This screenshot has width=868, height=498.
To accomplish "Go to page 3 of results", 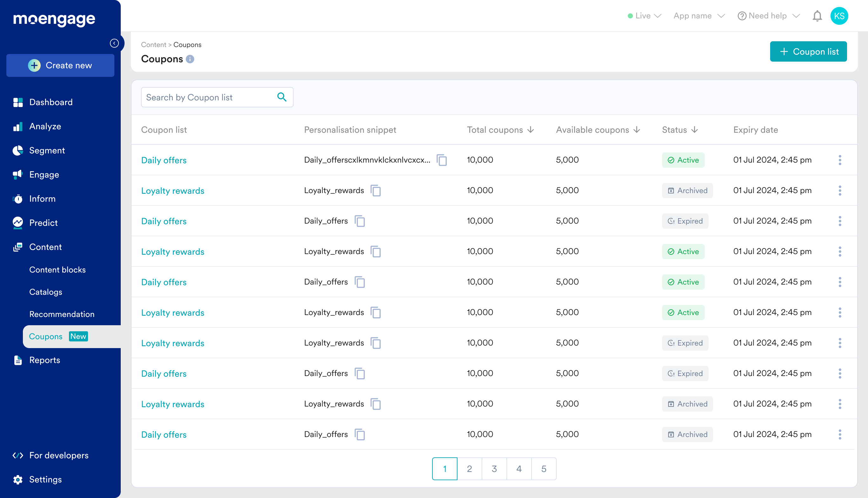I will [494, 468].
